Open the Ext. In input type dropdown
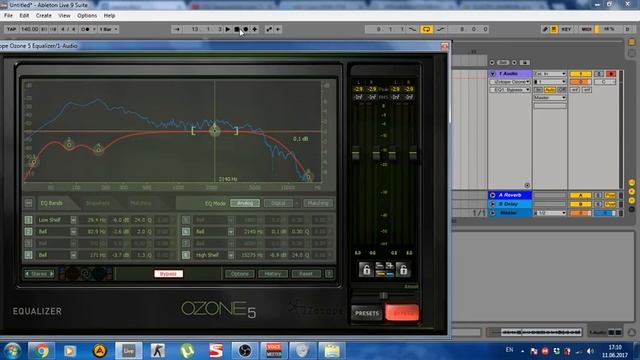 point(550,74)
